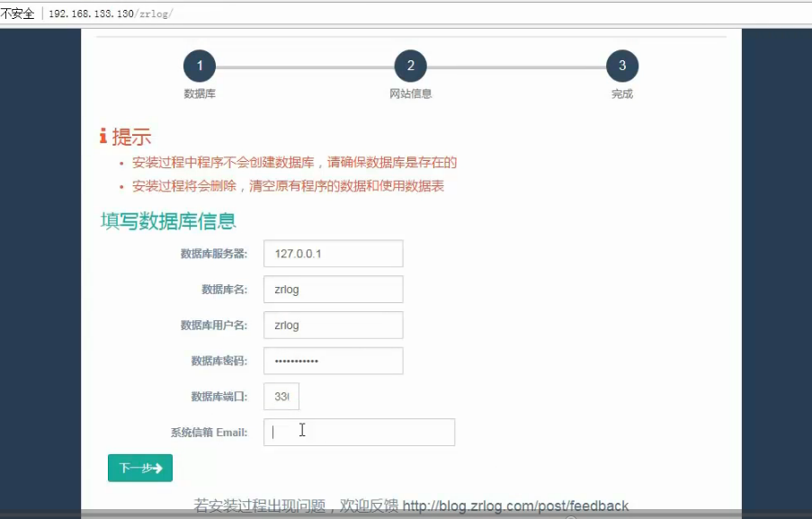Click step 3 circle for 完成
The image size is (812, 519).
[x=622, y=66]
